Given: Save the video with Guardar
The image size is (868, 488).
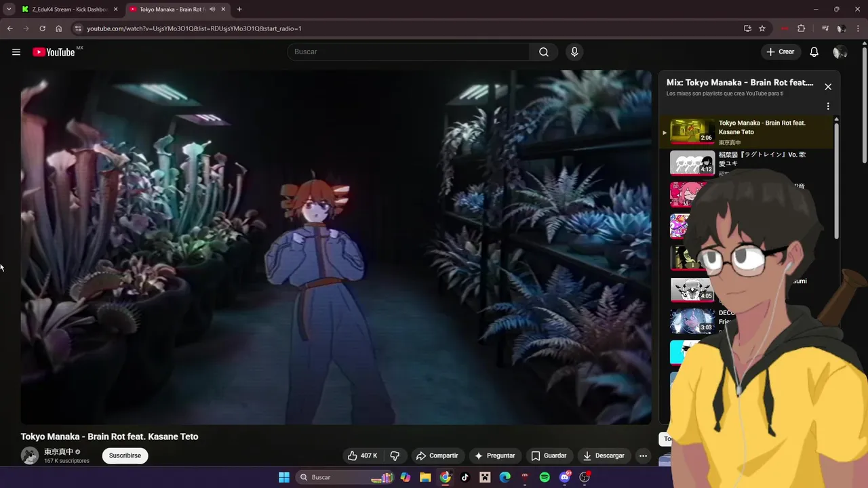Looking at the screenshot, I should 549,455.
